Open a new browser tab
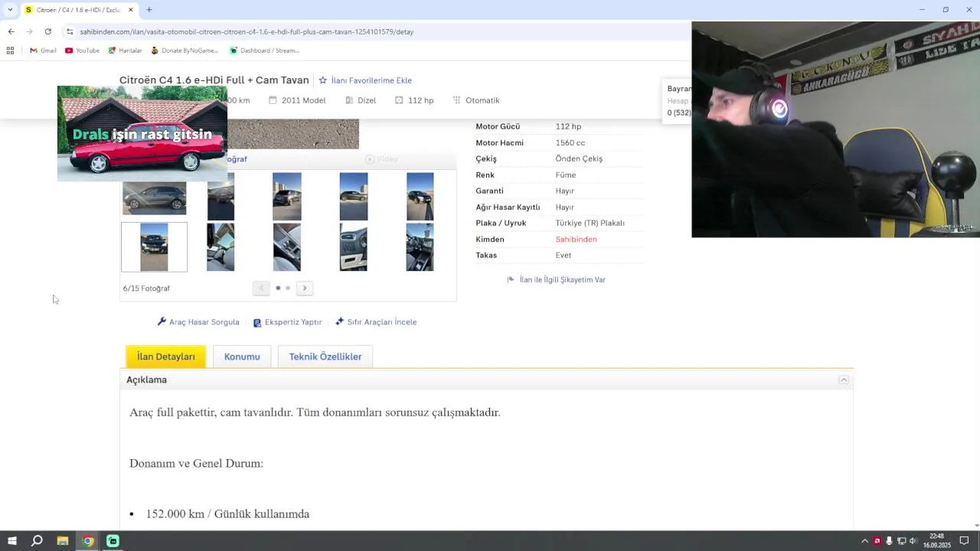The image size is (980, 551). tap(149, 10)
